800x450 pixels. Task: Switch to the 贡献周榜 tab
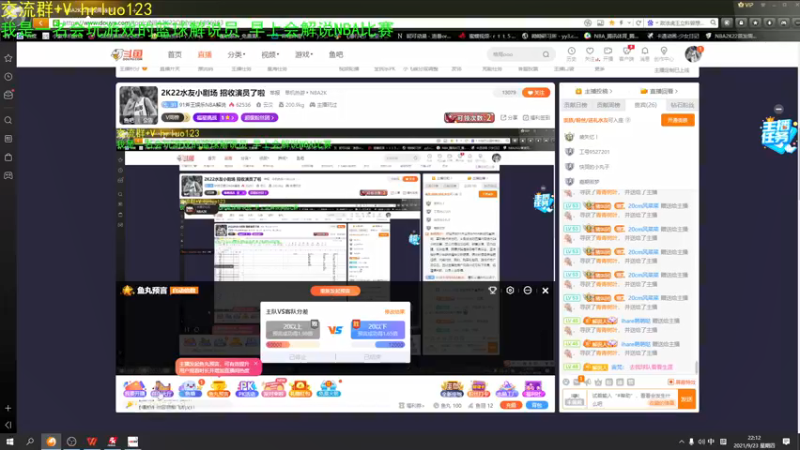[x=608, y=105]
